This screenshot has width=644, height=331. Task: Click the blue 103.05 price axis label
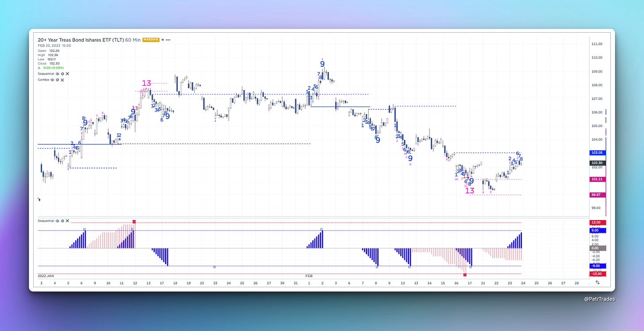597,152
